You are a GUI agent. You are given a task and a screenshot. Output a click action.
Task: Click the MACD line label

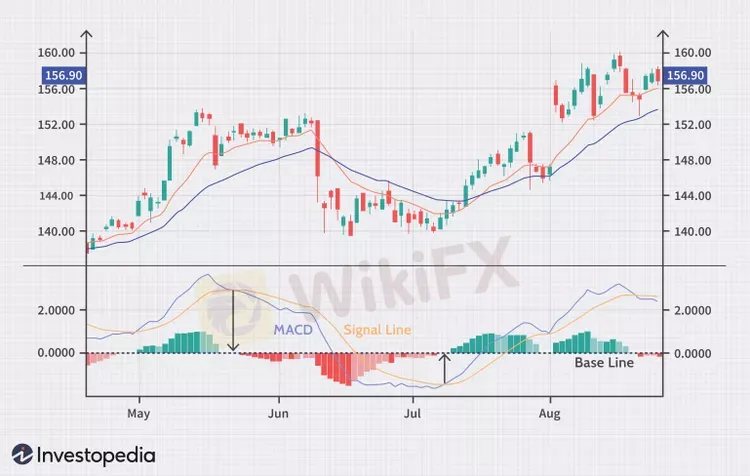coord(293,330)
